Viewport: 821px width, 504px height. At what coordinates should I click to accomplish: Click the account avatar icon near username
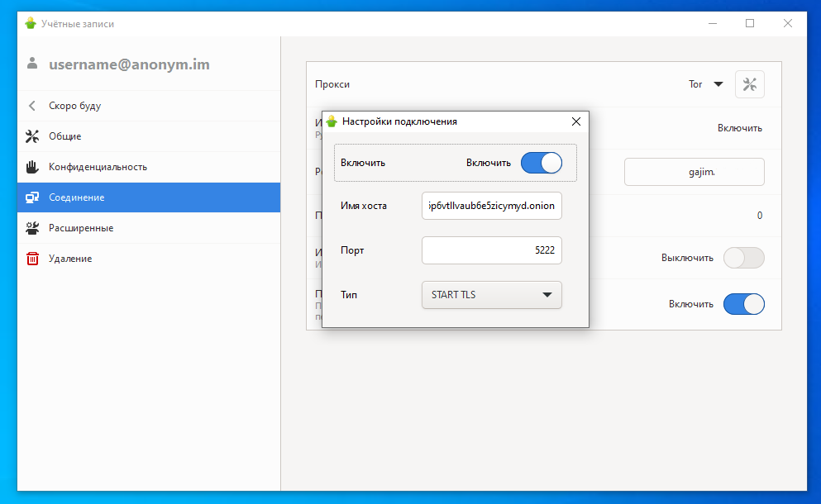coord(32,64)
